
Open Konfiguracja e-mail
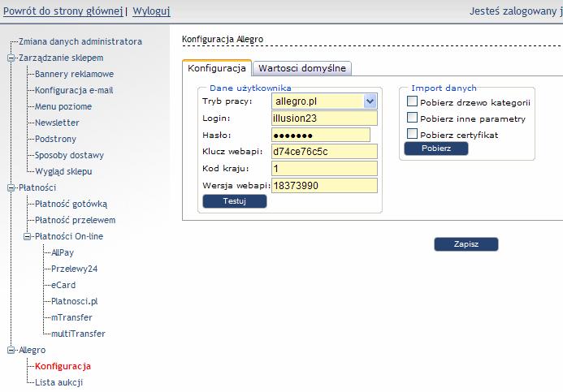(x=74, y=90)
